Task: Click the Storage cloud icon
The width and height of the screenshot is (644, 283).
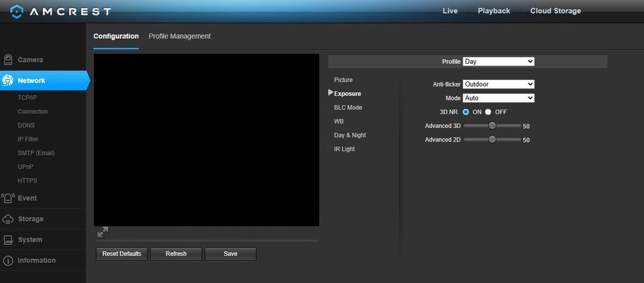Action: pos(8,219)
